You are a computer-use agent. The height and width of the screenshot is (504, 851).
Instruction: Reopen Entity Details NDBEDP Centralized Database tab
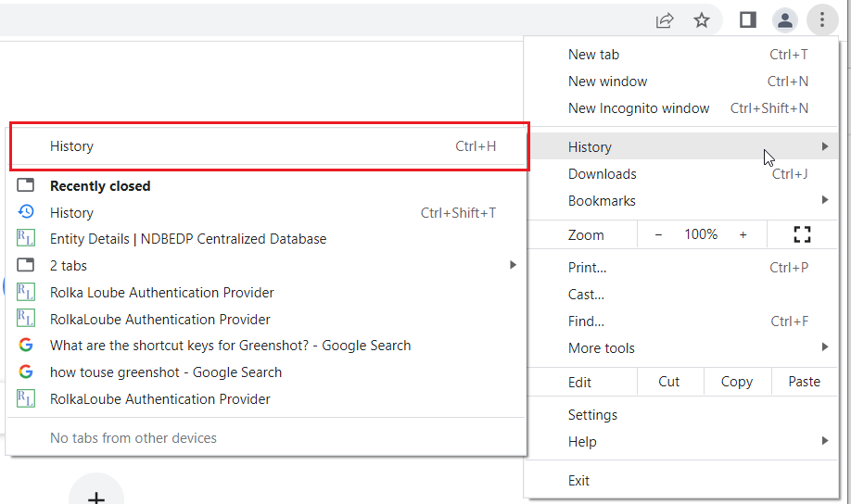coord(188,239)
